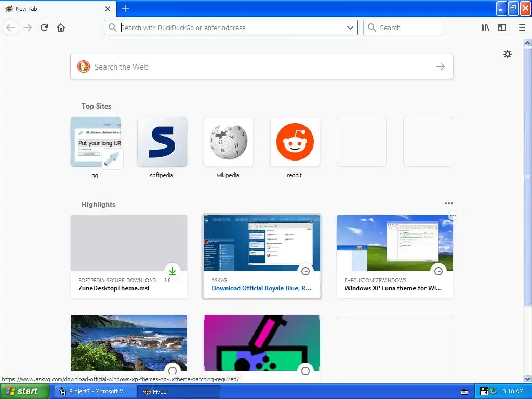Open ZuneDesktopTheme.msi download highlight
The image size is (532, 399).
(129, 257)
